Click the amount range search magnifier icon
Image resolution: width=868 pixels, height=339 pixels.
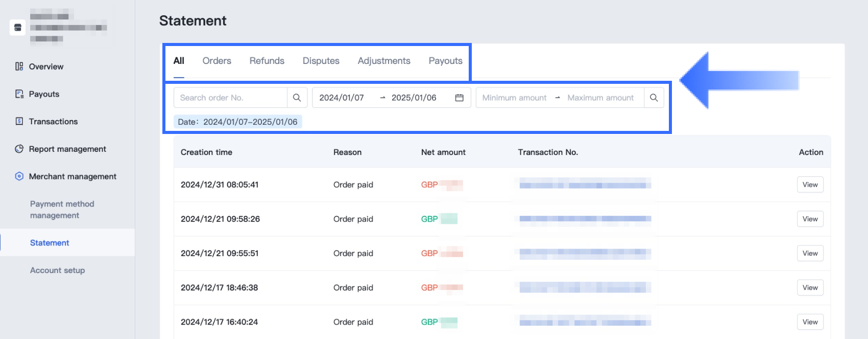654,98
